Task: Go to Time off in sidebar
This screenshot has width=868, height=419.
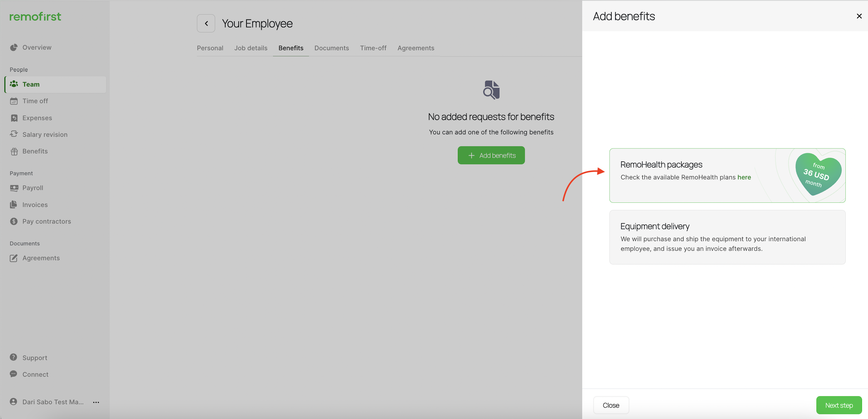Action: coord(35,101)
